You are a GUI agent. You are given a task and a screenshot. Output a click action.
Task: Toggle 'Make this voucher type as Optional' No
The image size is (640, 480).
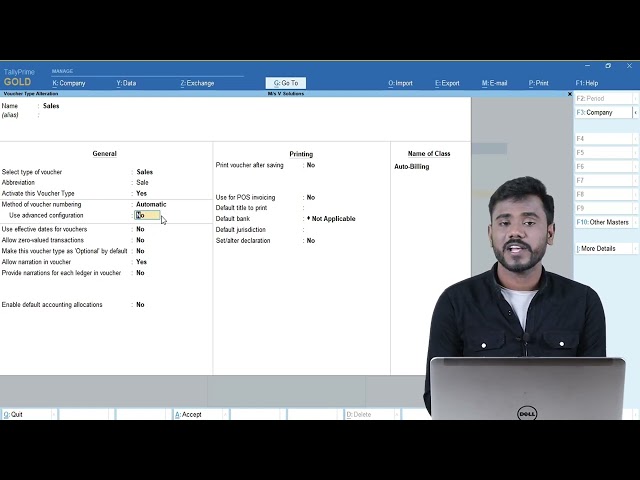pos(140,251)
